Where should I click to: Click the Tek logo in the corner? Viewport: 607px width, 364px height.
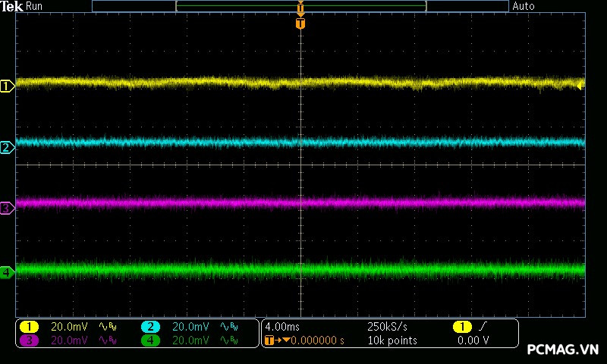coord(12,6)
